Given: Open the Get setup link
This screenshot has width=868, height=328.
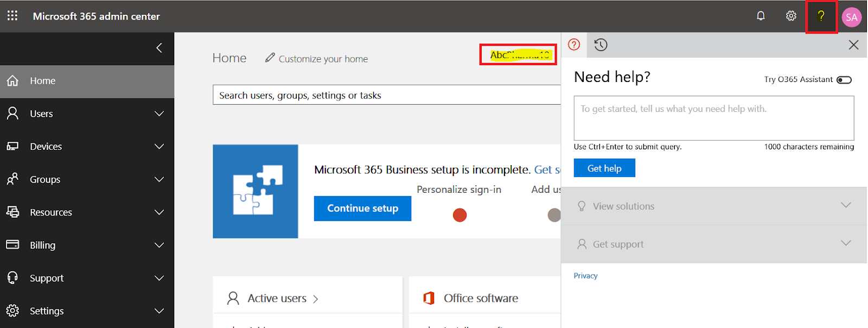Looking at the screenshot, I should click(x=547, y=169).
